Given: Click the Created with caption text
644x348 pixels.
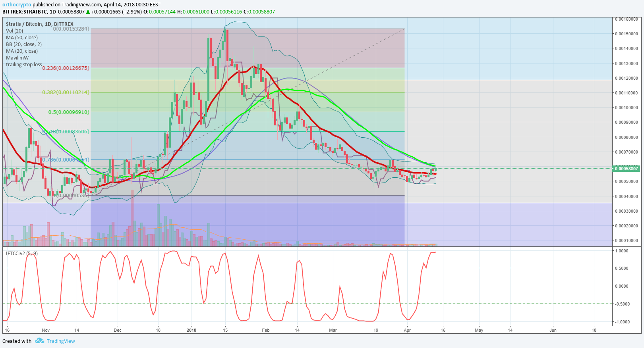Looking at the screenshot, I should click(17, 341).
